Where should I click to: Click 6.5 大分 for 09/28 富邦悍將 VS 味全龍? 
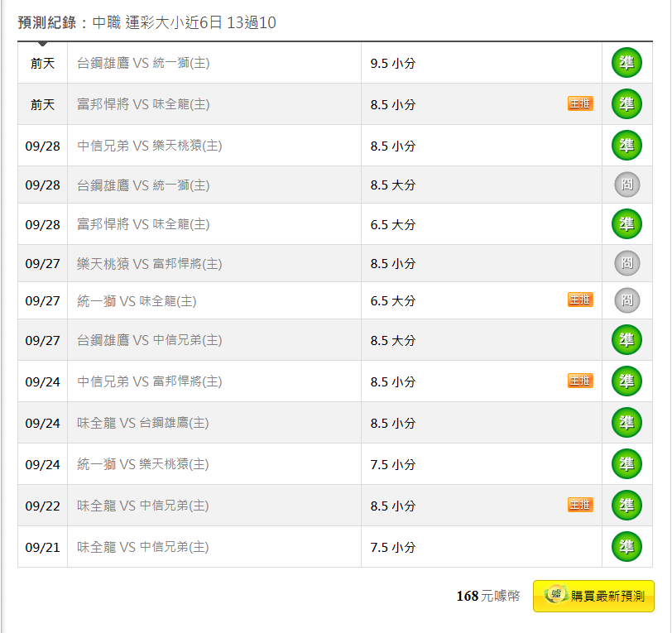[x=393, y=224]
